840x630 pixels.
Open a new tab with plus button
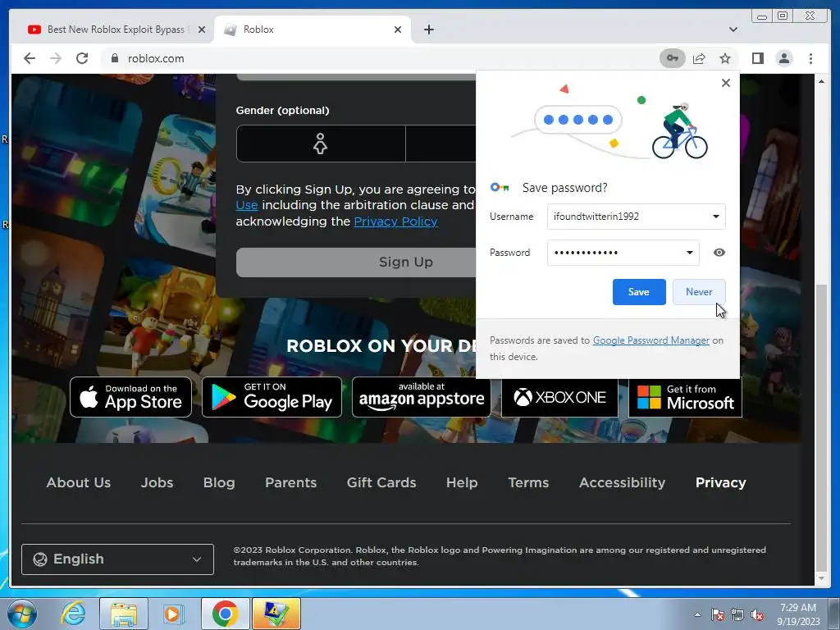point(428,30)
